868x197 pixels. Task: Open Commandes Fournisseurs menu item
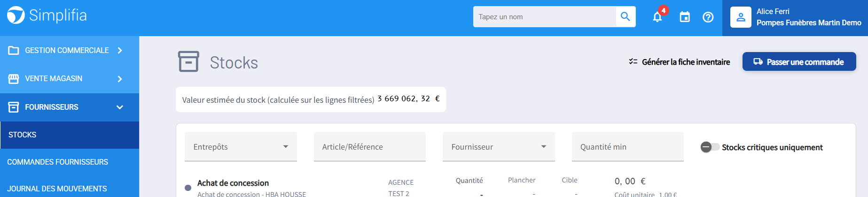point(58,162)
